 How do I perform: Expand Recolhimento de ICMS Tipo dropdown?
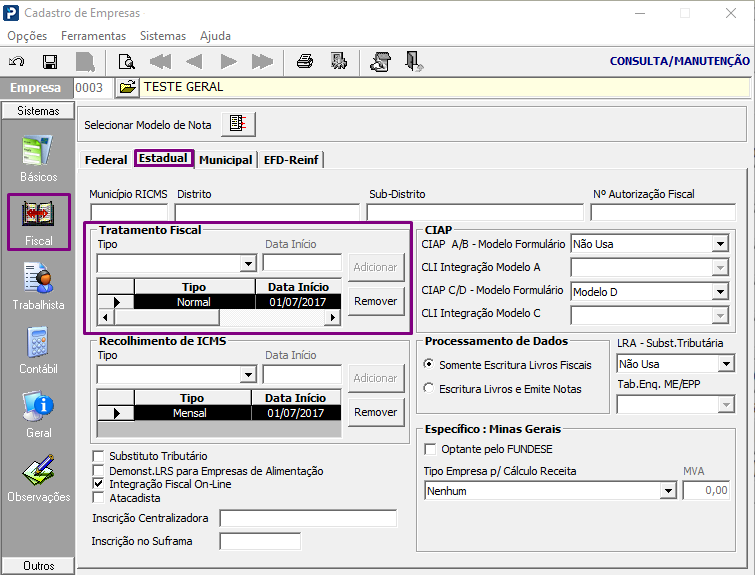(x=248, y=374)
